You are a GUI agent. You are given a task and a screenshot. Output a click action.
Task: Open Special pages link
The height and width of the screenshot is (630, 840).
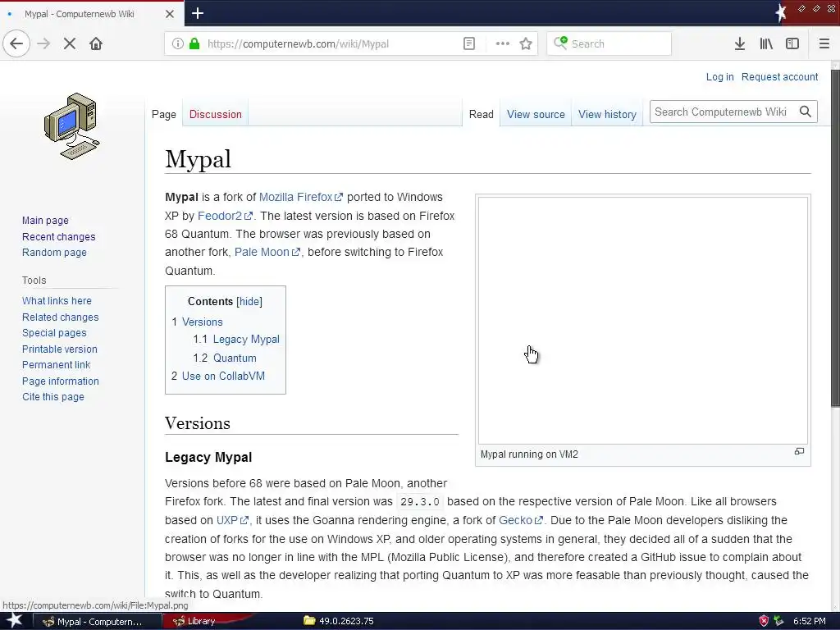click(x=54, y=333)
